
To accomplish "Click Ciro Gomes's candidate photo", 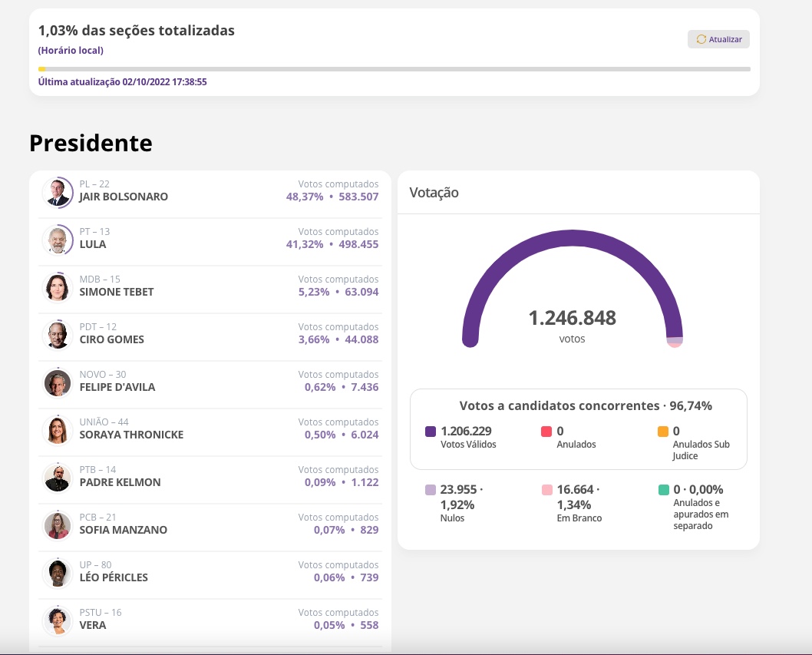I will click(x=57, y=336).
